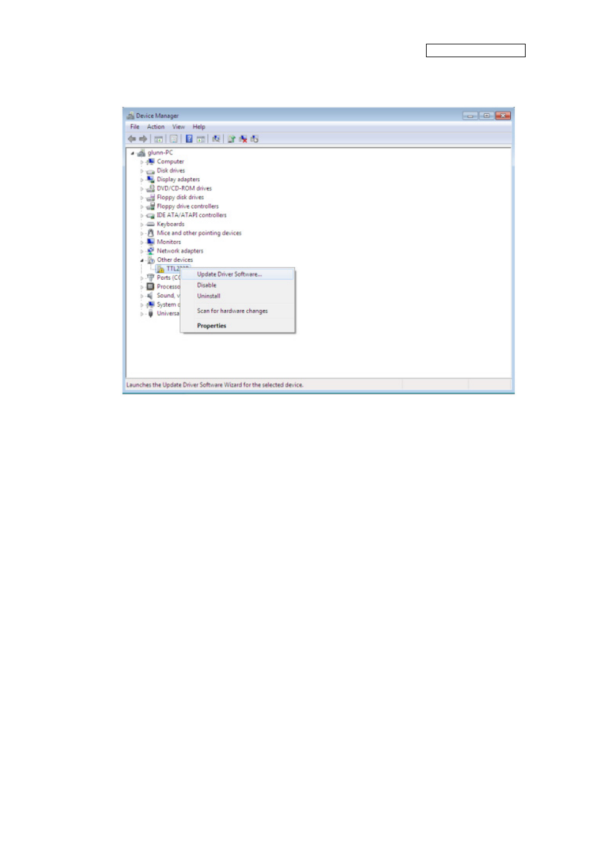Screen dimensions: 613x868
Task: Expand the Disk drives node arrow
Action: click(x=142, y=171)
